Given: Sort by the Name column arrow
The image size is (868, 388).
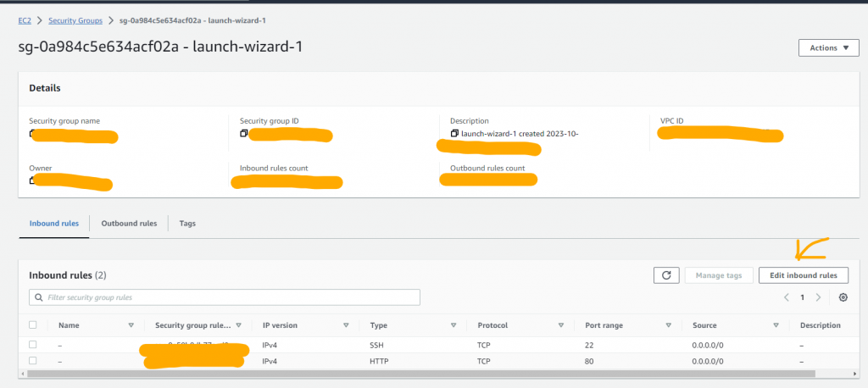Looking at the screenshot, I should [x=131, y=325].
